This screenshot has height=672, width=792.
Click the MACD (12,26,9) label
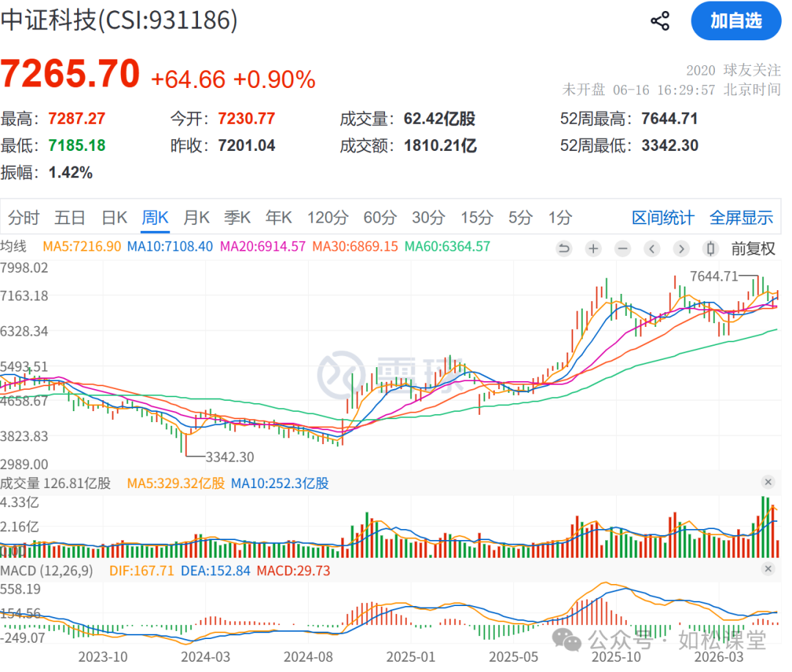point(46,571)
